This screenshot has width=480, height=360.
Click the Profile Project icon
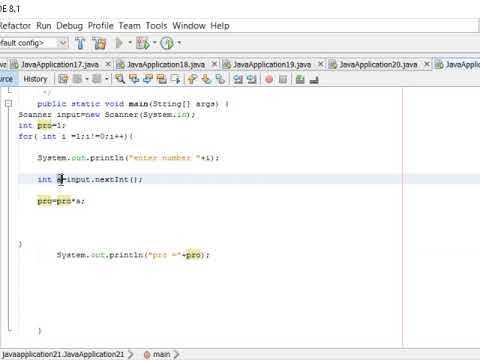pos(167,43)
